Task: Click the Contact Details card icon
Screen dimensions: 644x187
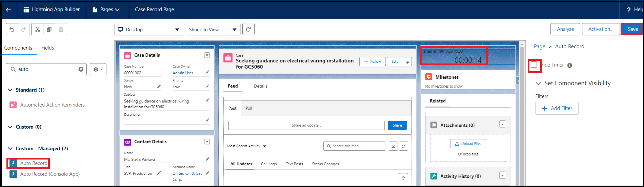Action: (128, 142)
